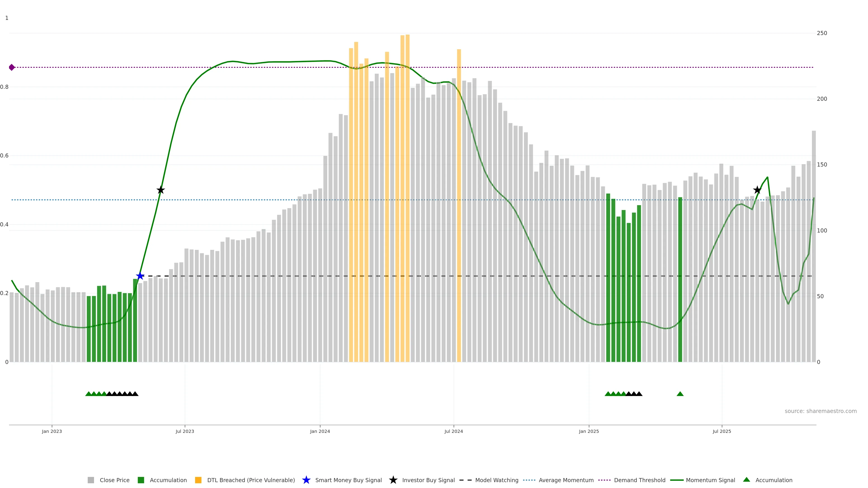Click the green triangle Accumulation legend icon

[746, 480]
